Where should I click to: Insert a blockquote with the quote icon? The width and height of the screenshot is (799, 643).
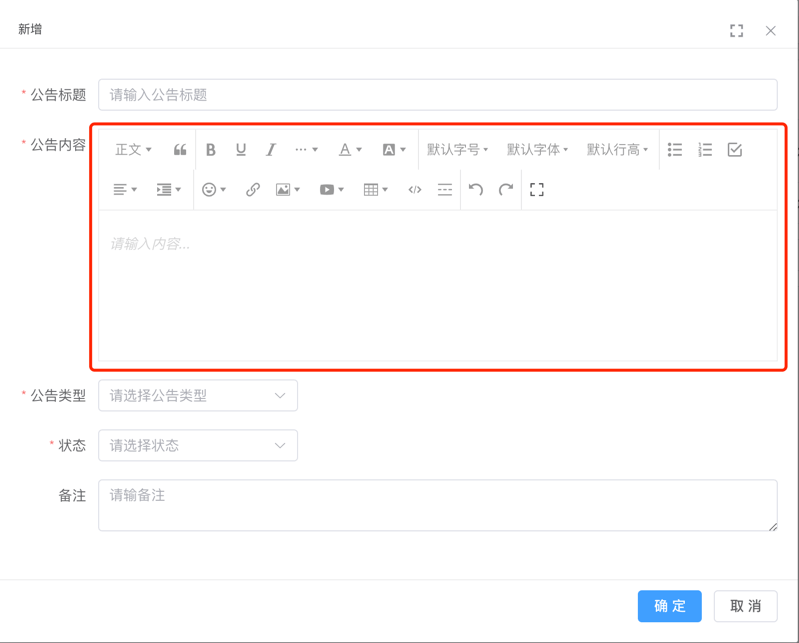(180, 150)
